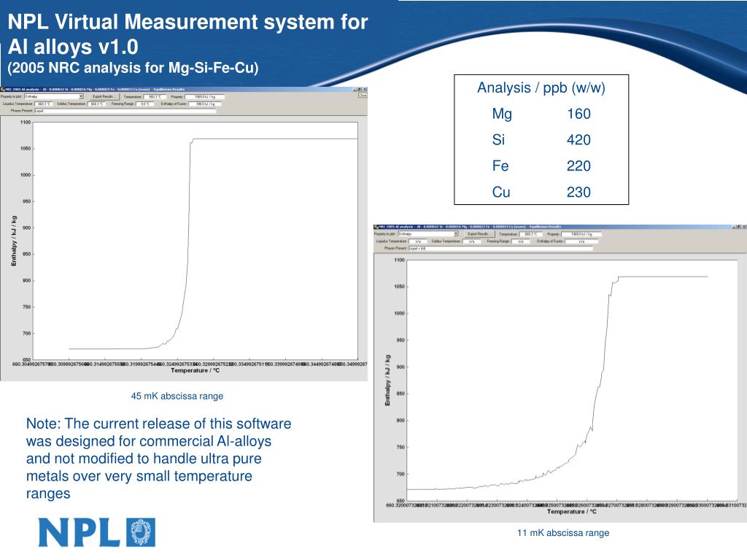Click 'Analysis / ppb (w/w)' heading

[541, 87]
